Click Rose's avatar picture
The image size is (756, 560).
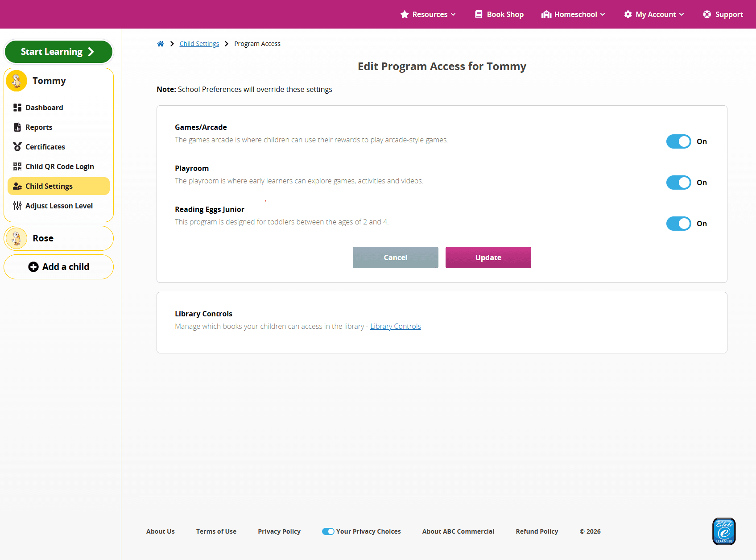click(x=17, y=238)
